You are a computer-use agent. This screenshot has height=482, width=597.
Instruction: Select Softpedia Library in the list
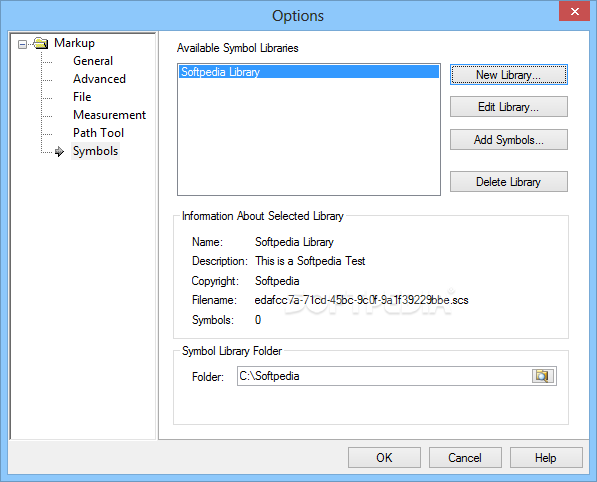pos(309,72)
